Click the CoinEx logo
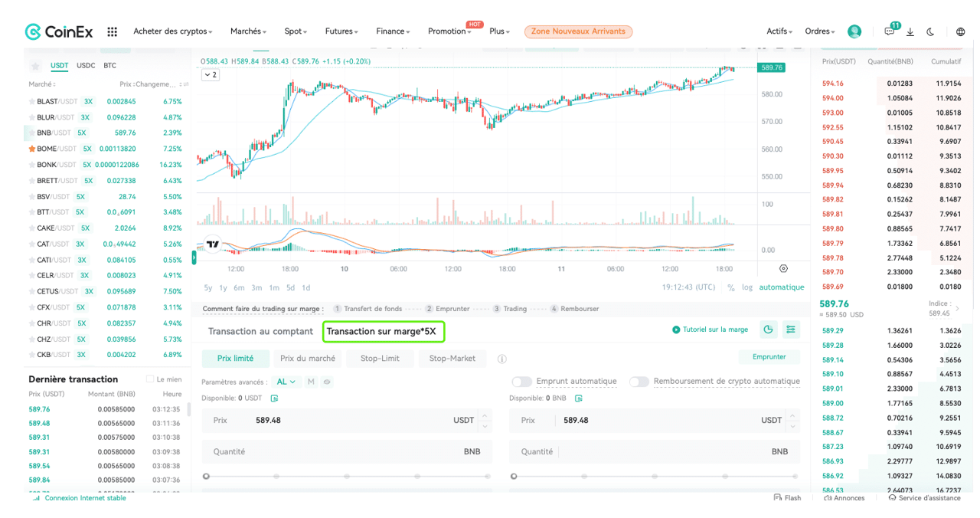 tap(59, 31)
